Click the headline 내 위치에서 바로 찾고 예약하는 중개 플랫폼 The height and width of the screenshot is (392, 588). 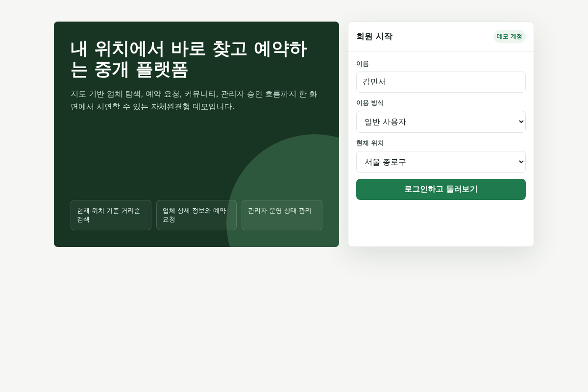click(x=189, y=59)
